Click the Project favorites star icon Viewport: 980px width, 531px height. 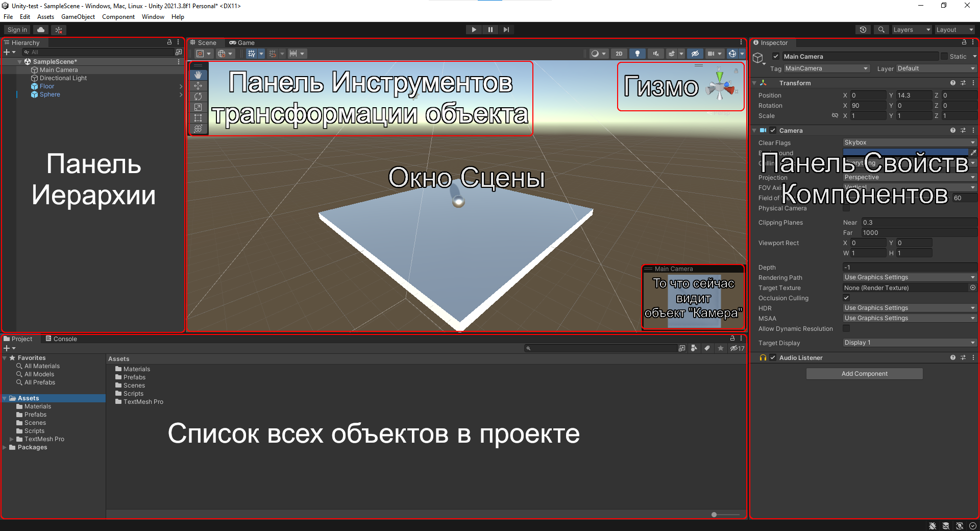(x=720, y=348)
